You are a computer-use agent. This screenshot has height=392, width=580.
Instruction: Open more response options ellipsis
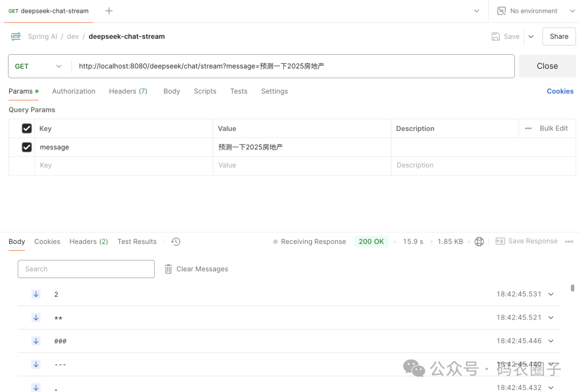(x=569, y=242)
